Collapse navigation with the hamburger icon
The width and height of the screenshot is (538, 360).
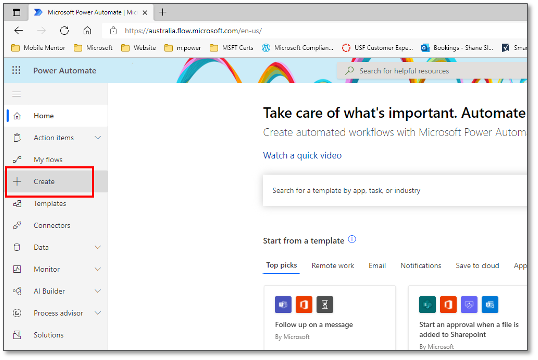[x=16, y=94]
